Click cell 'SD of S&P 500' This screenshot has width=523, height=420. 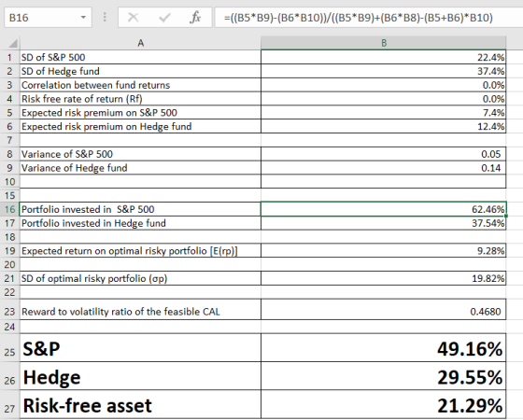(140, 57)
